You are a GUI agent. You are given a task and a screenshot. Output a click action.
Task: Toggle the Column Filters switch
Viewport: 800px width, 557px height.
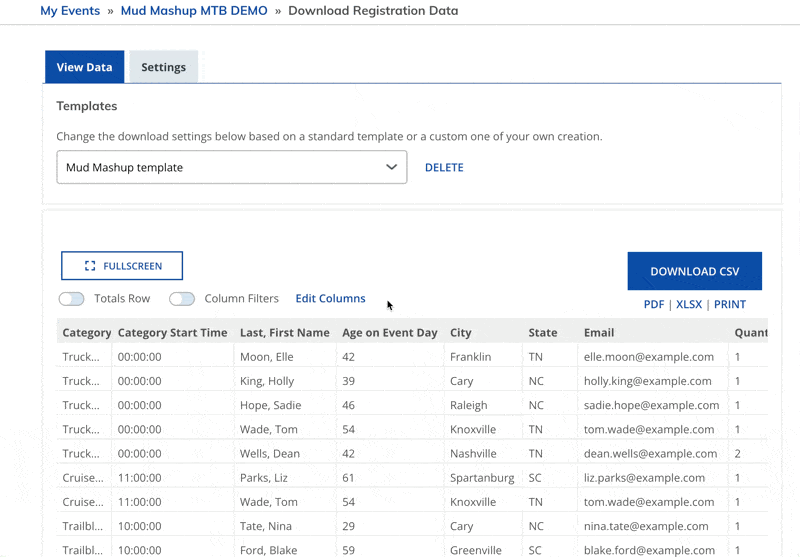coord(182,299)
